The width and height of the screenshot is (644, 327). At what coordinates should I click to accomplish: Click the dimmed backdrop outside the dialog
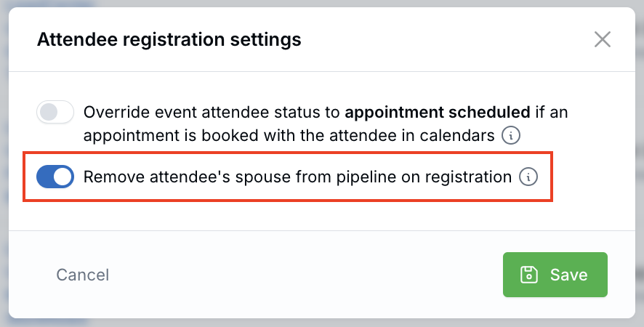4,163
